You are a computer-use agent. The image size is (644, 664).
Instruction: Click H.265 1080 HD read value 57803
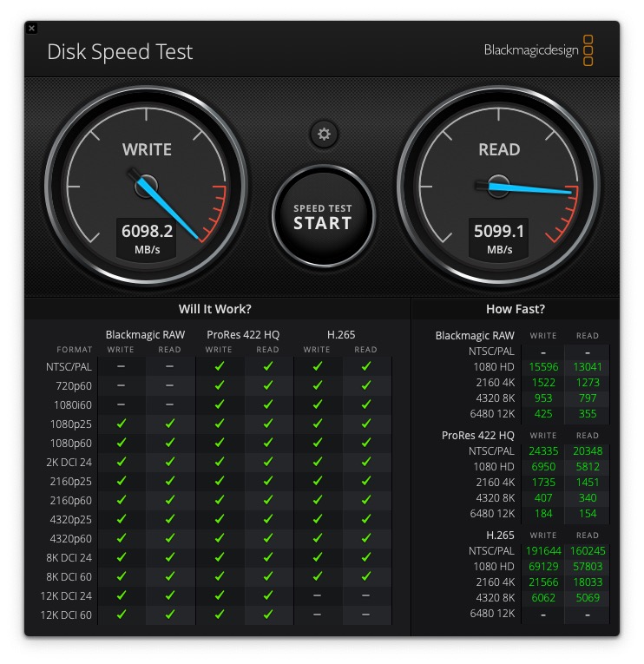588,567
